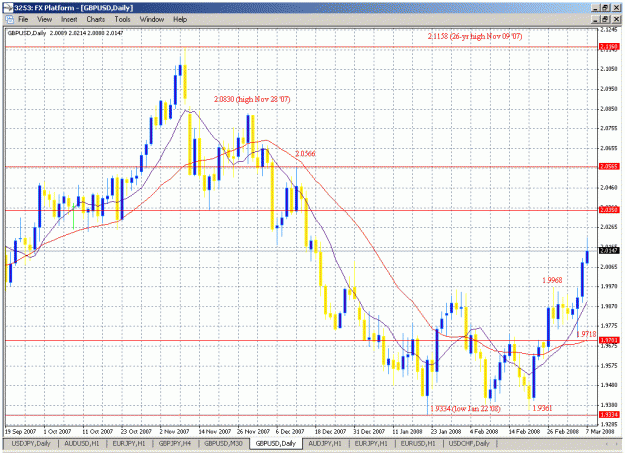Click the 1.9480 price scale value
The height and width of the screenshot is (453, 625).
click(x=609, y=385)
